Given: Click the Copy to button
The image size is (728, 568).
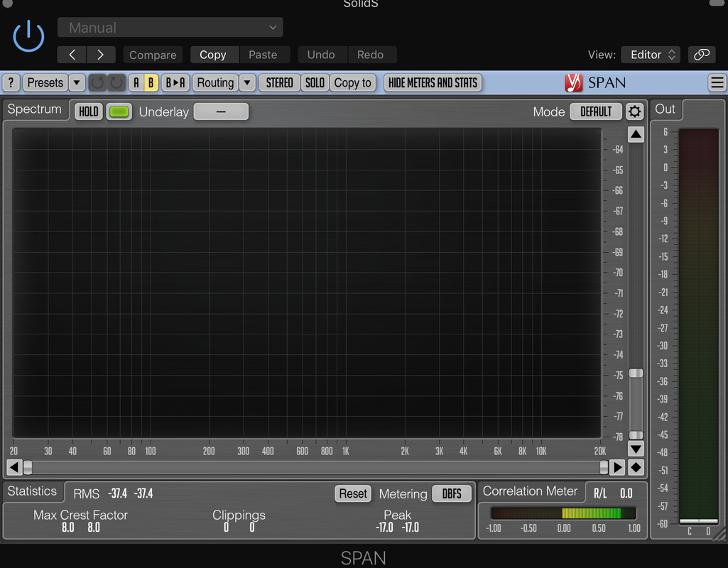Looking at the screenshot, I should pyautogui.click(x=353, y=83).
